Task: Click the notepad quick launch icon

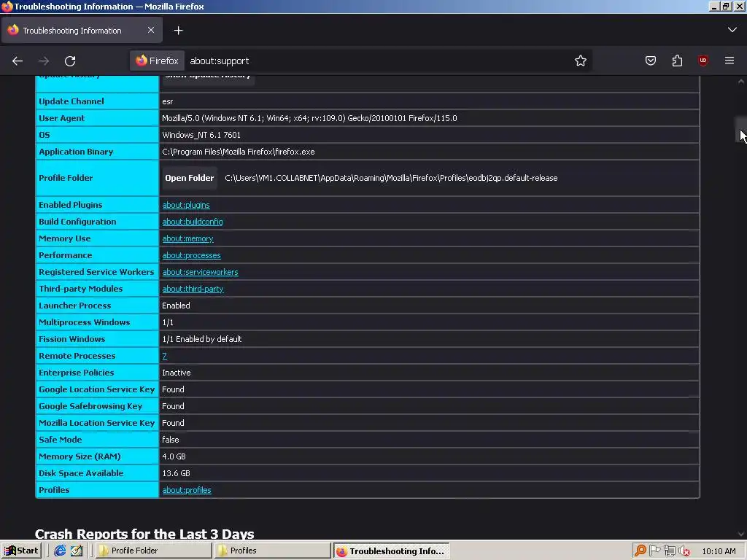Action: (76, 551)
